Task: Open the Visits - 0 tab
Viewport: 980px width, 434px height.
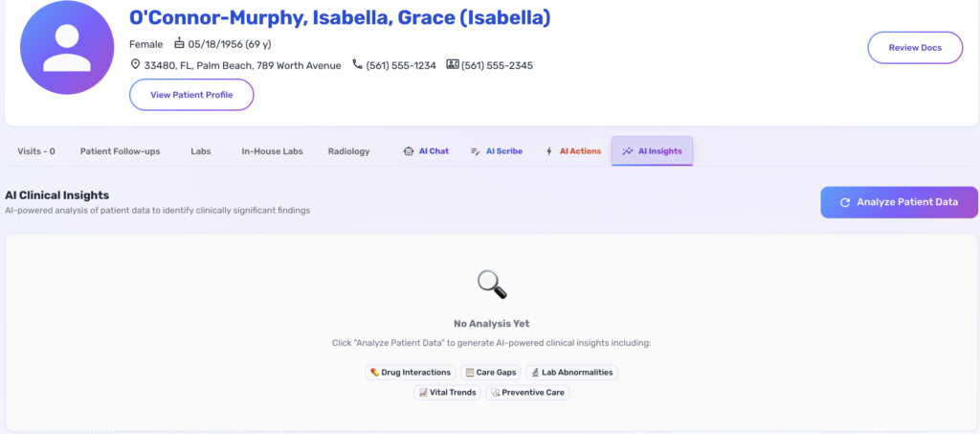Action: click(36, 151)
